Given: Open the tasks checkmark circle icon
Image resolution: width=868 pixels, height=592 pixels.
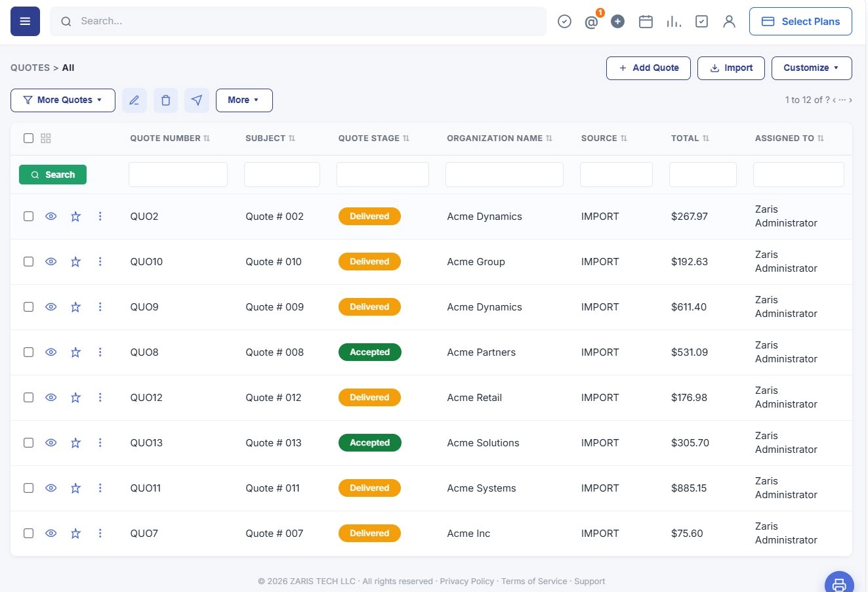Looking at the screenshot, I should (564, 22).
